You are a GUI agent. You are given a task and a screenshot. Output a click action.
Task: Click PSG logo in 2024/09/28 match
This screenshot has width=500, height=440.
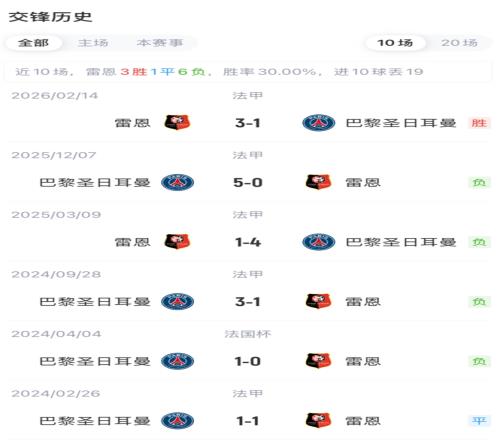click(177, 302)
